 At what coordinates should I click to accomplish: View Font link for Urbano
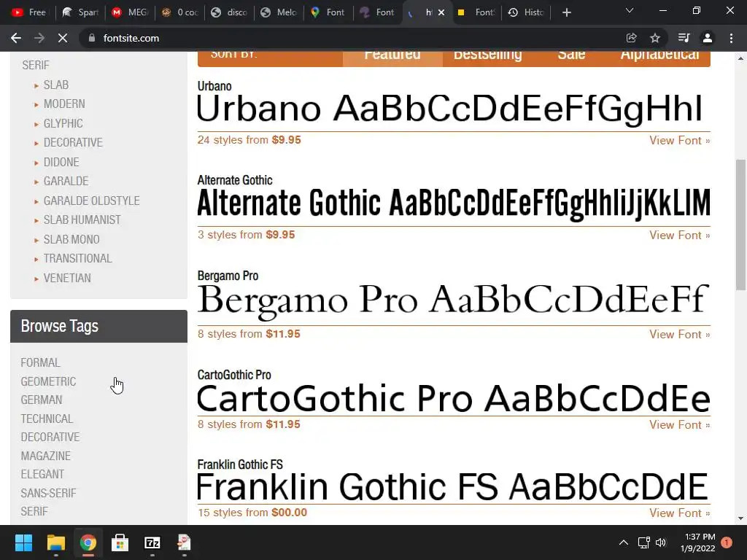[x=679, y=141]
